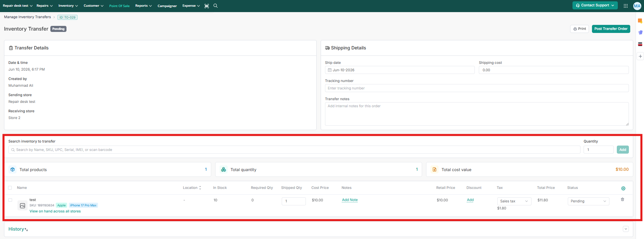644x239 pixels.
Task: Sort table by Location column
Action: click(192, 188)
